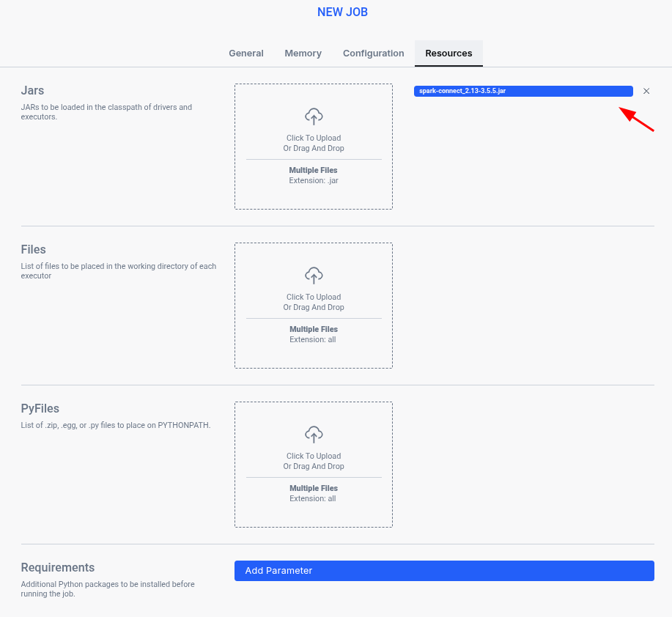Click the Jars section heading
This screenshot has width=672, height=617.
point(32,90)
